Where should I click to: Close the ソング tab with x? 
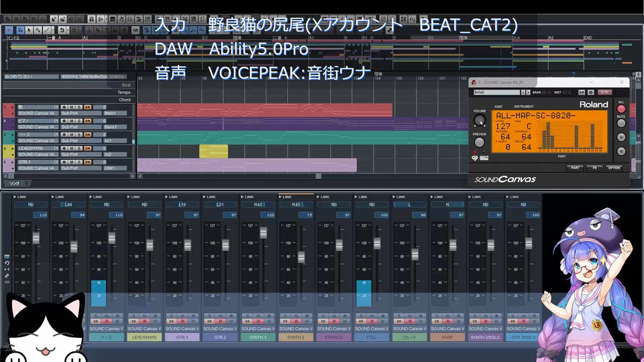[27, 184]
